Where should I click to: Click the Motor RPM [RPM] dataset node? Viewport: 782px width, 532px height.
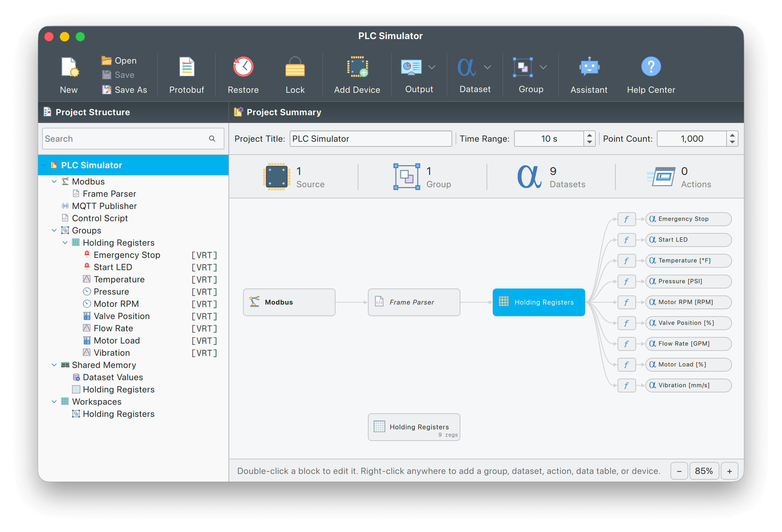tap(688, 302)
